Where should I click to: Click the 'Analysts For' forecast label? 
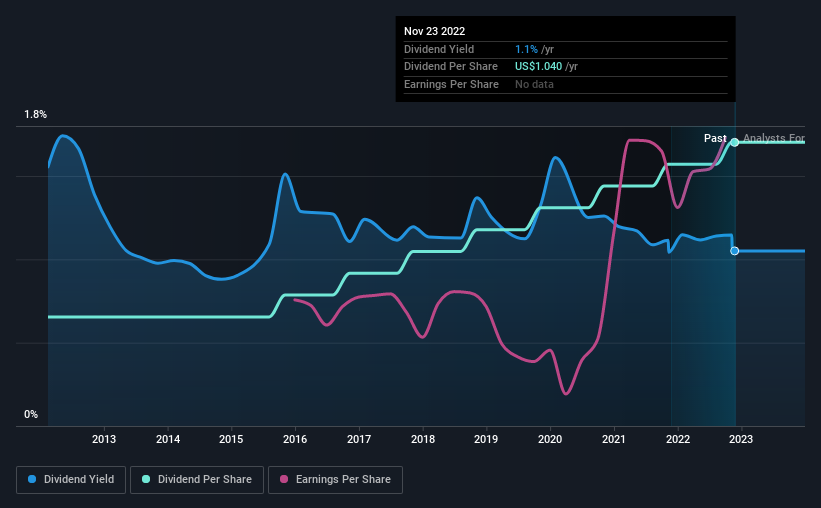coord(773,138)
